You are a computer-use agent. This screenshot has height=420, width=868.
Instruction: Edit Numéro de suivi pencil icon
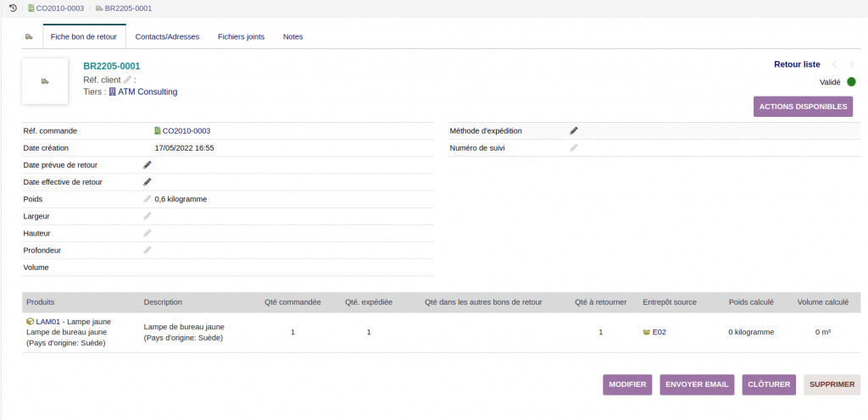(x=574, y=148)
